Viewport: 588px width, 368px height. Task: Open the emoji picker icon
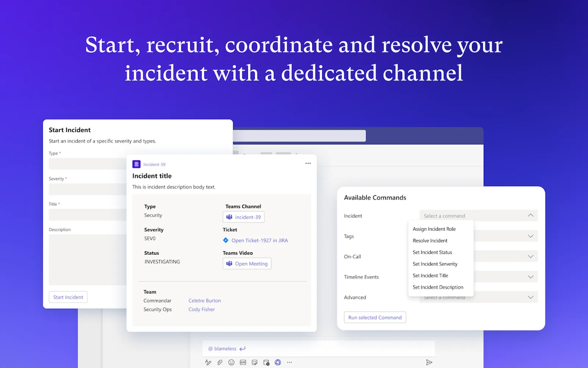click(231, 362)
